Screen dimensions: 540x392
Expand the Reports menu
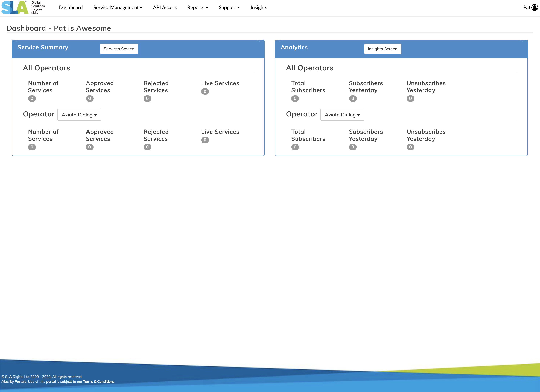coord(197,7)
